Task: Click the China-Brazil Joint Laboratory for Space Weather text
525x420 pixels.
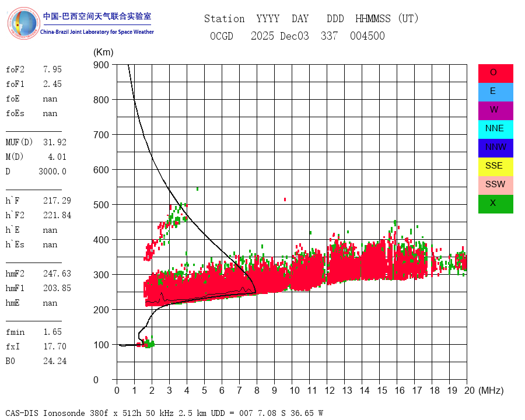Action: click(x=97, y=32)
